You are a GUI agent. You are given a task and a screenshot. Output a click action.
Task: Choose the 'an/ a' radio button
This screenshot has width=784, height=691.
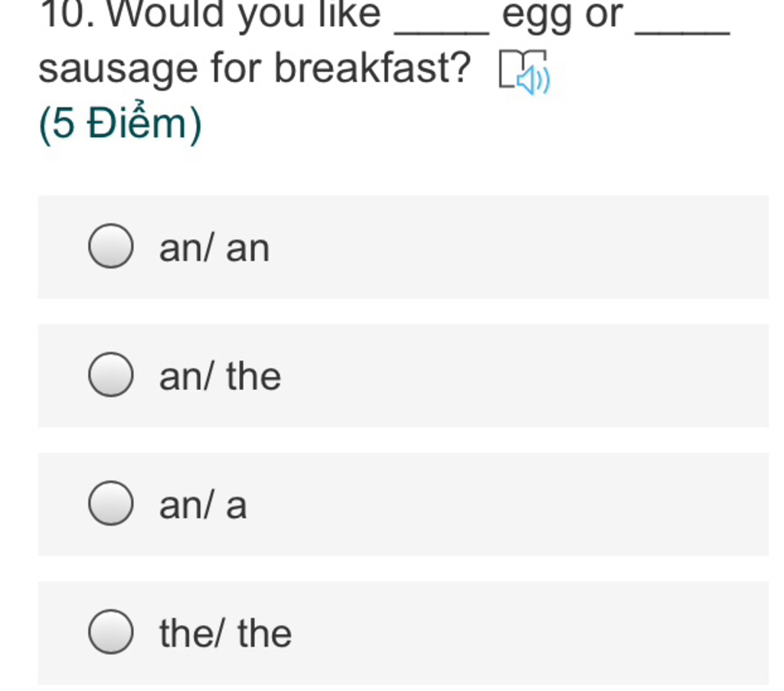(x=110, y=503)
